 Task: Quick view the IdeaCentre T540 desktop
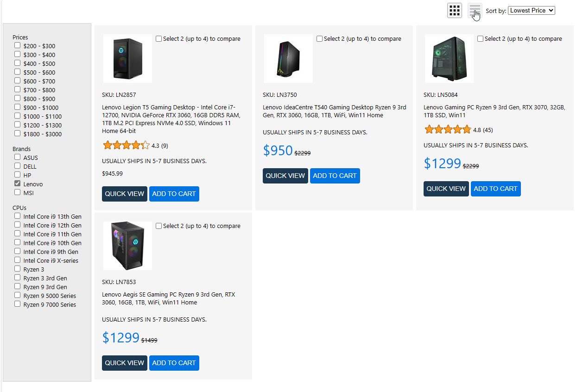pyautogui.click(x=285, y=176)
